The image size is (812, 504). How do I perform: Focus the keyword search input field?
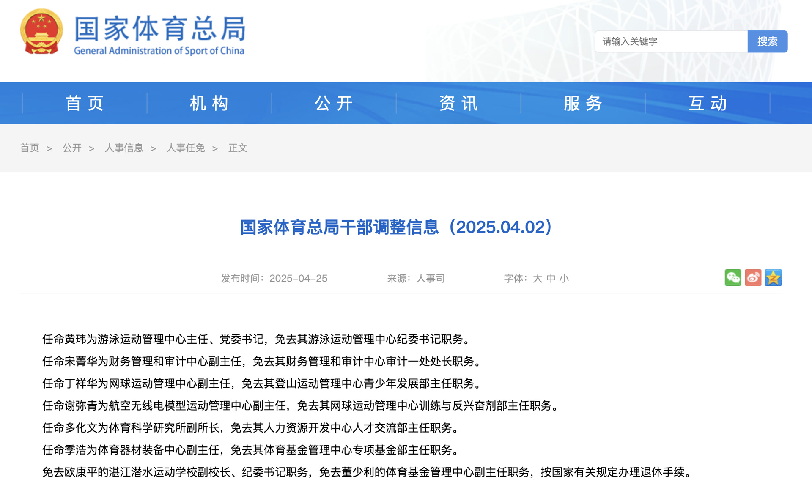pyautogui.click(x=671, y=41)
